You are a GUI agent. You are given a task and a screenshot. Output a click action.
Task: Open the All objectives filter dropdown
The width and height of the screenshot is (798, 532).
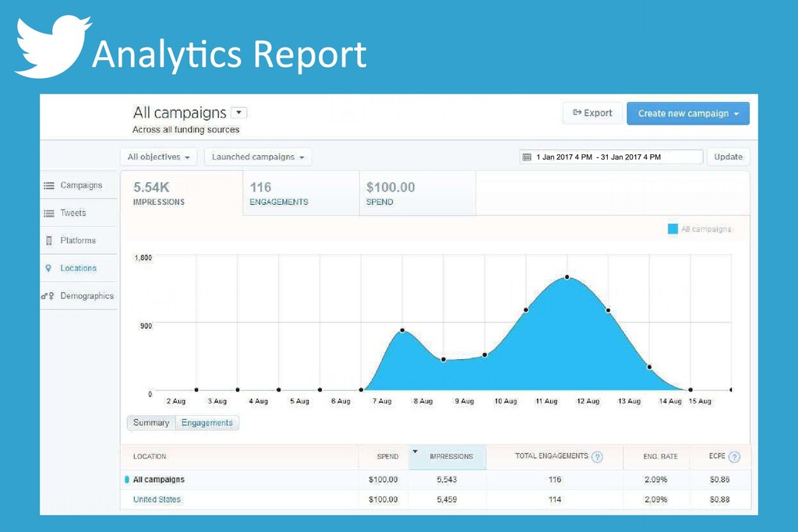point(159,157)
